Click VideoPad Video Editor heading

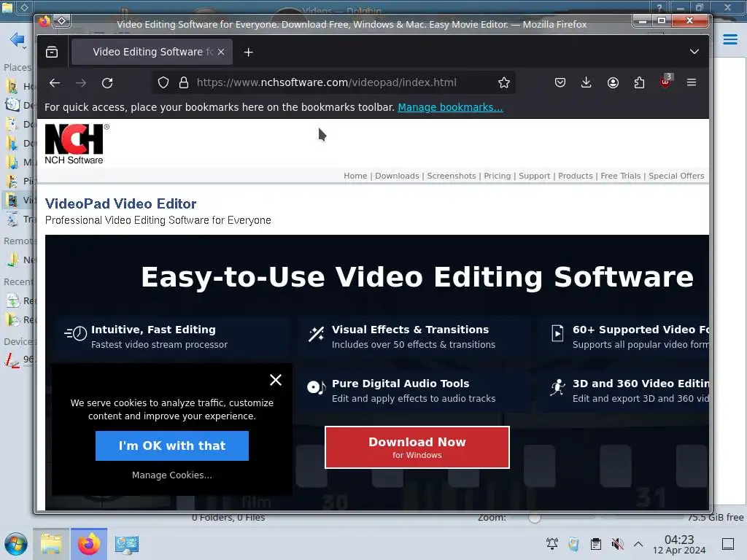[120, 204]
